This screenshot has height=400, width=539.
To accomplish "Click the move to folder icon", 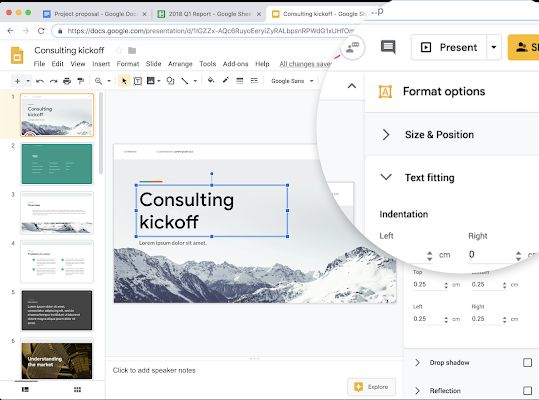I will pyautogui.click(x=132, y=51).
